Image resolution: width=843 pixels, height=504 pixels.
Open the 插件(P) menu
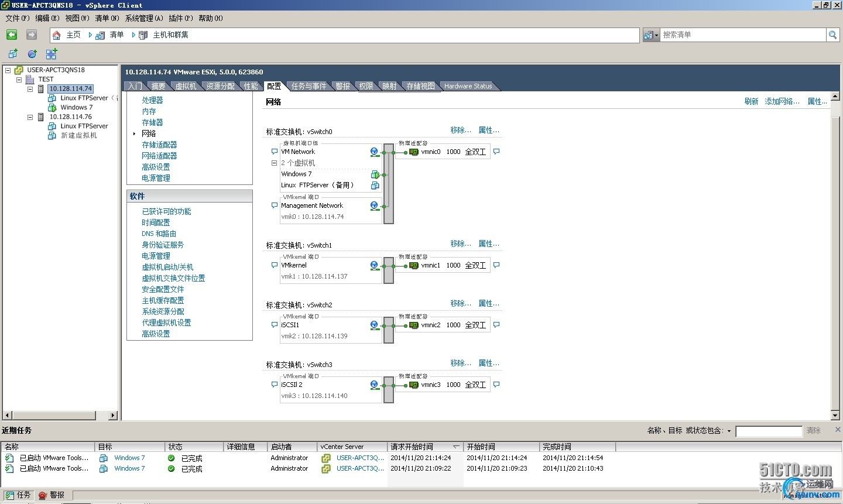tap(180, 18)
